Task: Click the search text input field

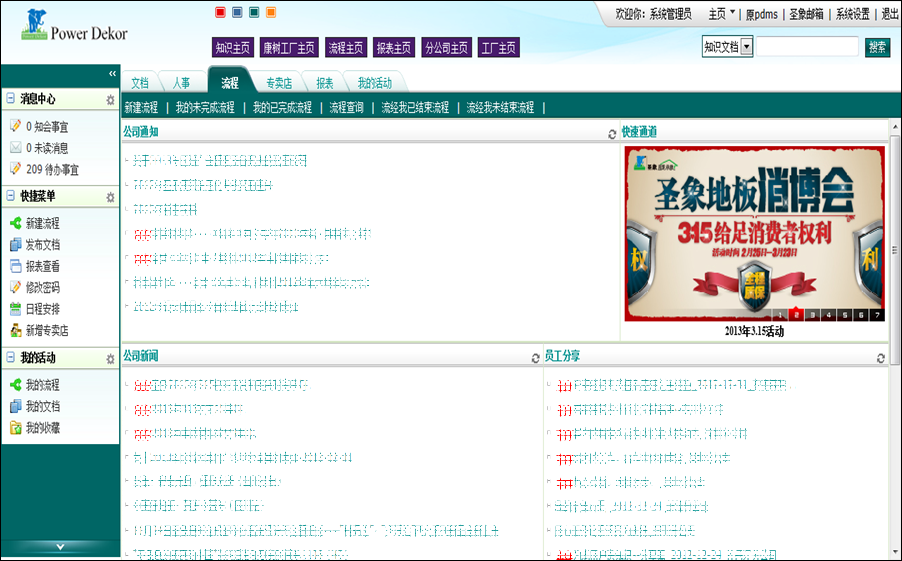Action: coord(807,47)
